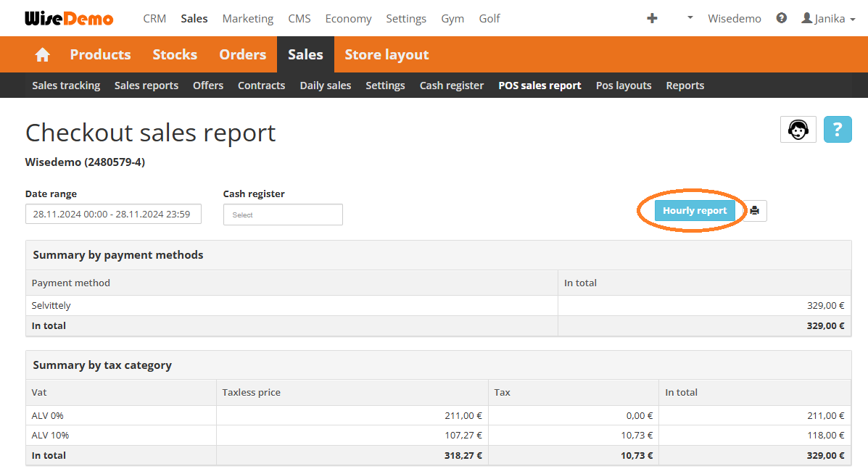Open the small caret dropdown beside plus icon
This screenshot has width=868, height=474.
tap(690, 17)
